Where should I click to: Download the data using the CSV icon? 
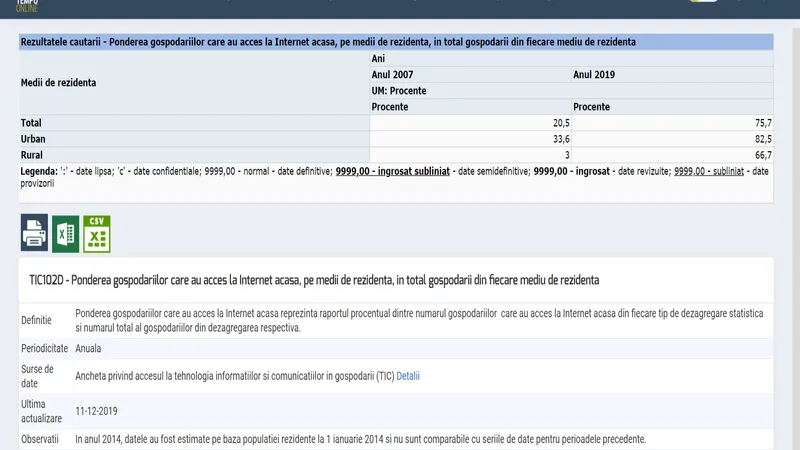(97, 234)
